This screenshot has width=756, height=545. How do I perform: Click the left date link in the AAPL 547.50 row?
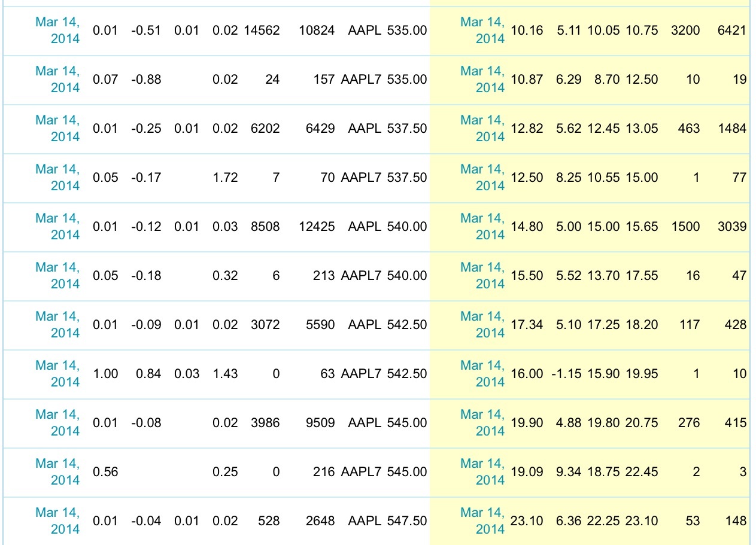[57, 520]
